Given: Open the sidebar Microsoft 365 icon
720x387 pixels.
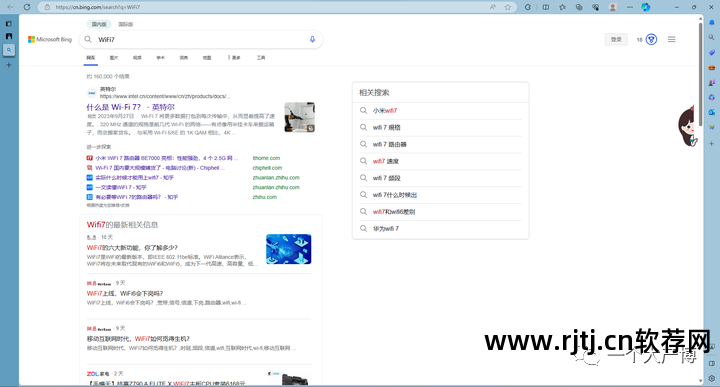Looking at the screenshot, I should point(711,97).
